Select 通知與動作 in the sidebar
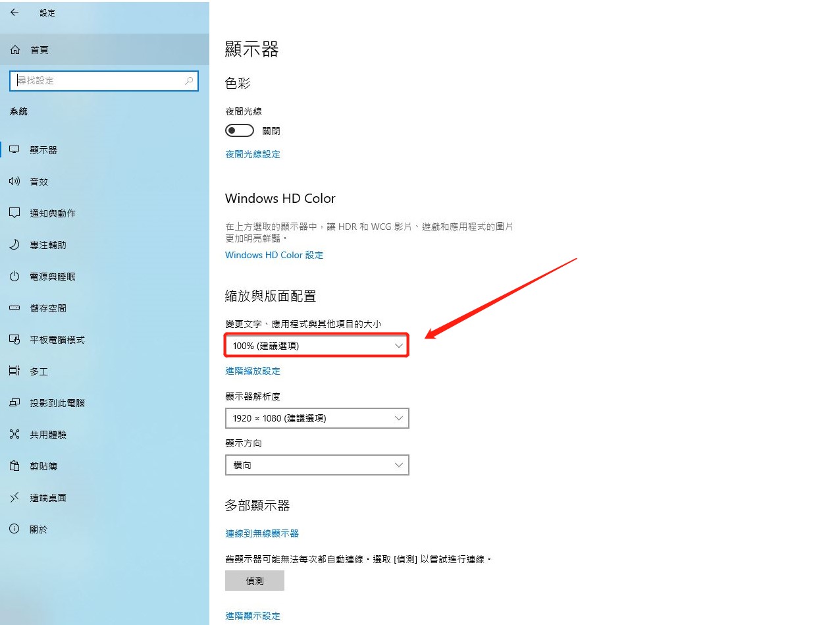Screen dimensions: 840x625 (105, 213)
